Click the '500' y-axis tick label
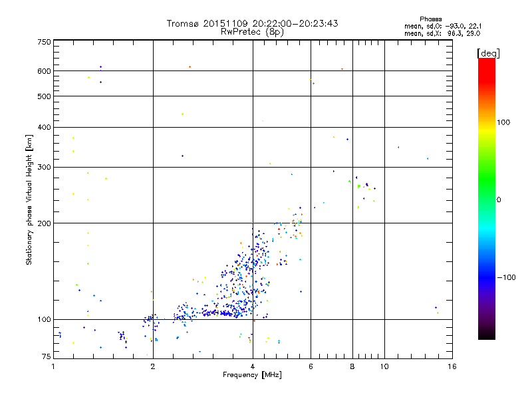This screenshot has height=399, width=532. [44, 96]
